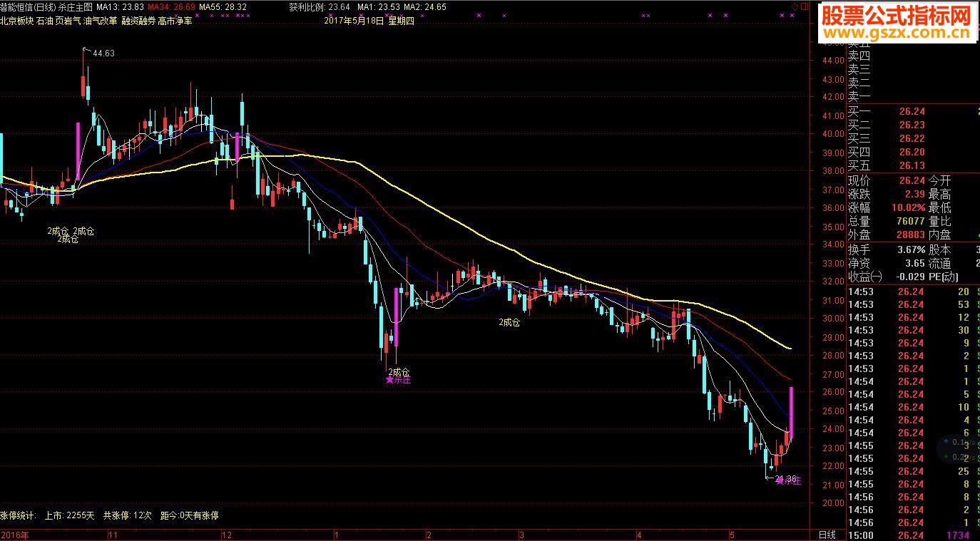The image size is (980, 541).
Task: Click the 获利比例: 23.64 label
Action: point(320,6)
